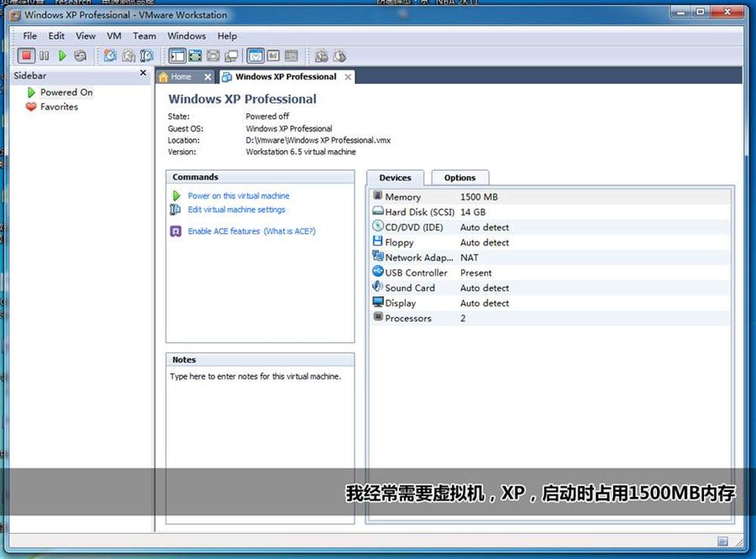Open the View menu
The height and width of the screenshot is (559, 756).
pos(85,36)
